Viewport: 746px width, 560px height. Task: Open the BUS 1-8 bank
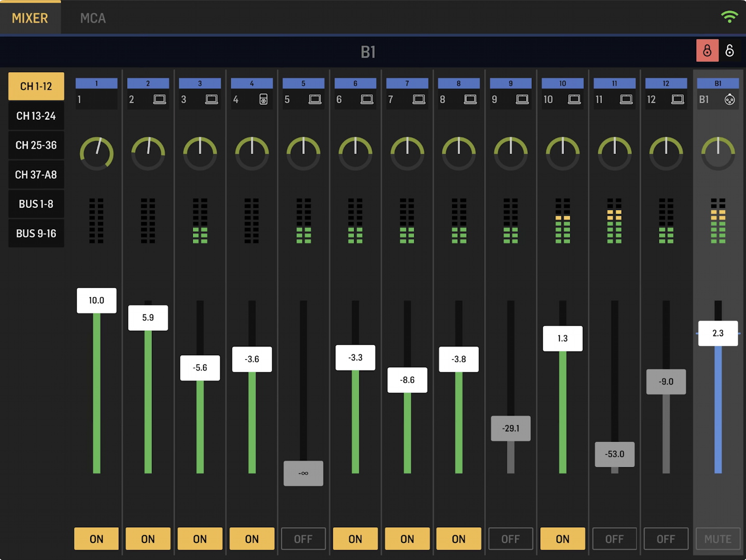coord(36,204)
